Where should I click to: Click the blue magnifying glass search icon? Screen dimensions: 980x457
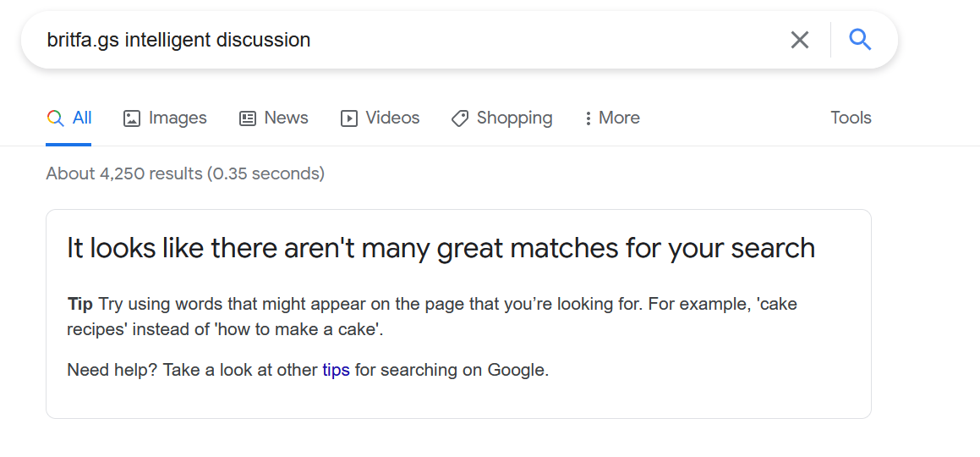[x=860, y=40]
